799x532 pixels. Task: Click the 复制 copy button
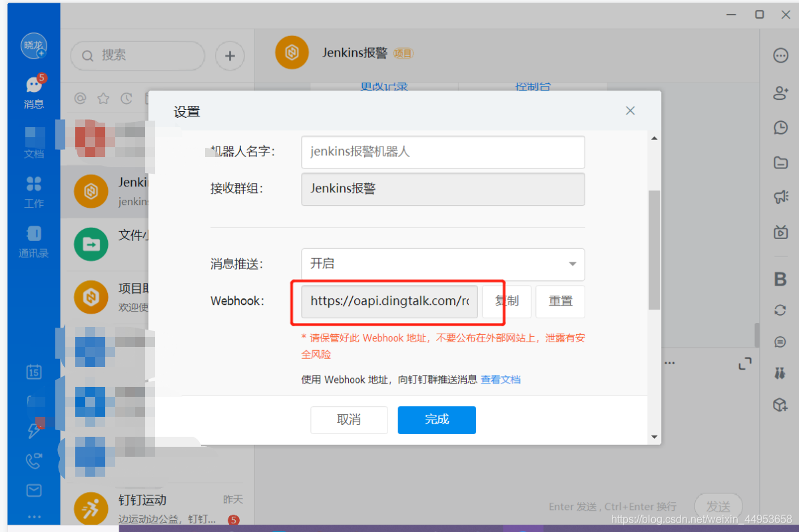point(507,301)
